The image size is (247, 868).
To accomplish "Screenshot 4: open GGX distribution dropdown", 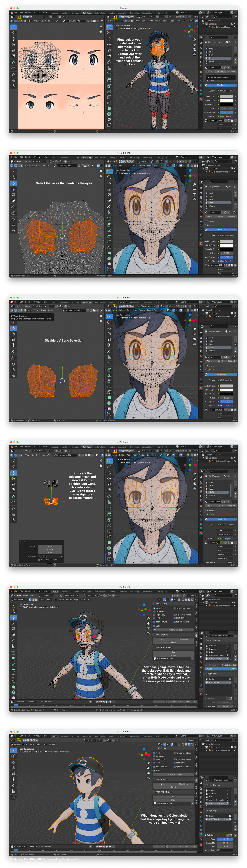I will point(225,530).
